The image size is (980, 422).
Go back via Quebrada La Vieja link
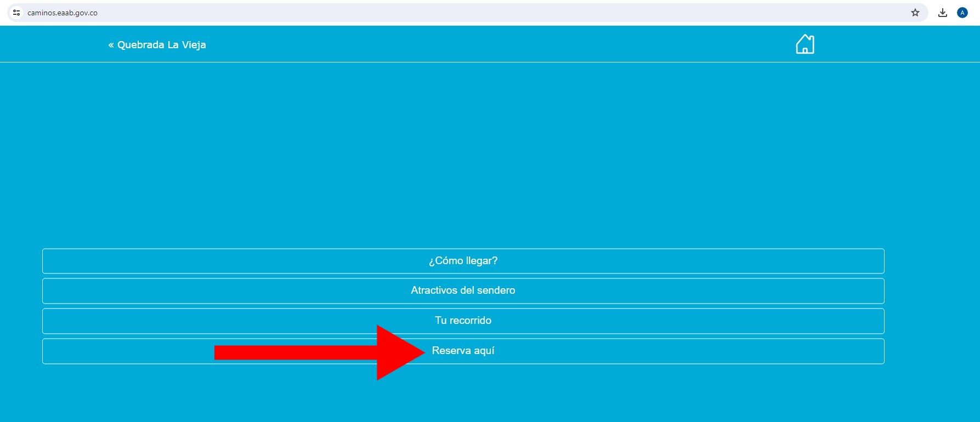tap(157, 45)
